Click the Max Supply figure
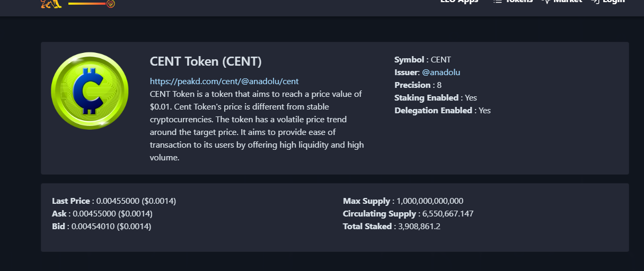This screenshot has height=271, width=644. 430,201
